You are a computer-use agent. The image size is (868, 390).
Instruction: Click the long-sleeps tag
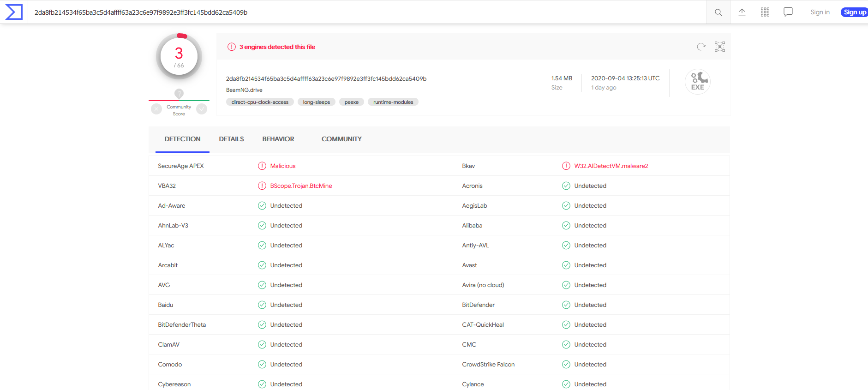pos(317,102)
